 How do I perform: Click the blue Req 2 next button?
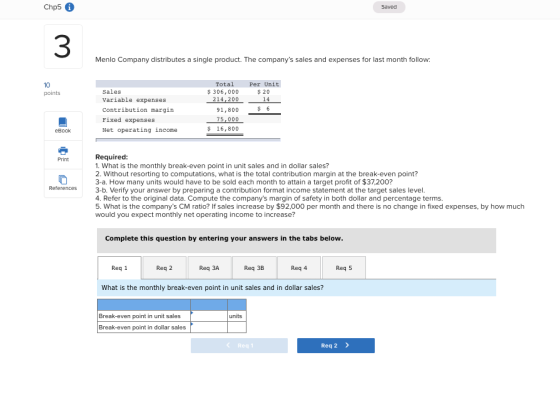(336, 345)
